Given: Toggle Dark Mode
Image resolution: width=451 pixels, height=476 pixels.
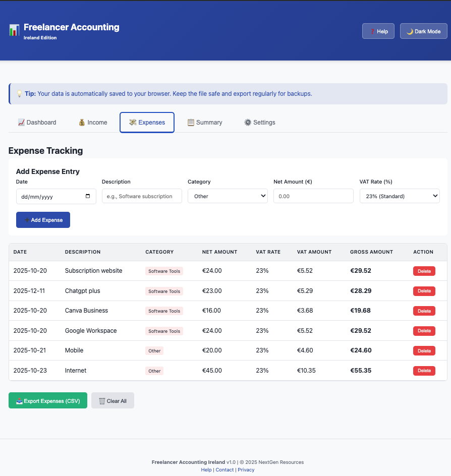Looking at the screenshot, I should click(x=423, y=31).
